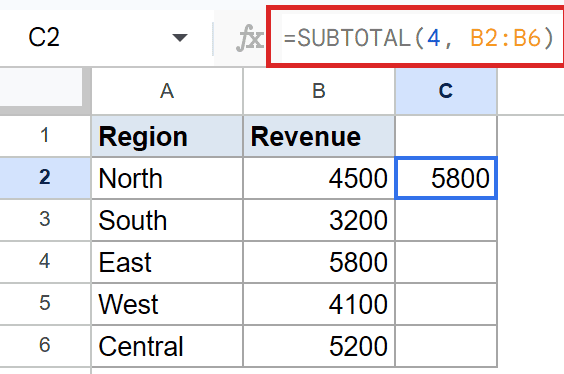This screenshot has height=374, width=564.
Task: Select empty cell C6 in Central row
Action: 446,346
